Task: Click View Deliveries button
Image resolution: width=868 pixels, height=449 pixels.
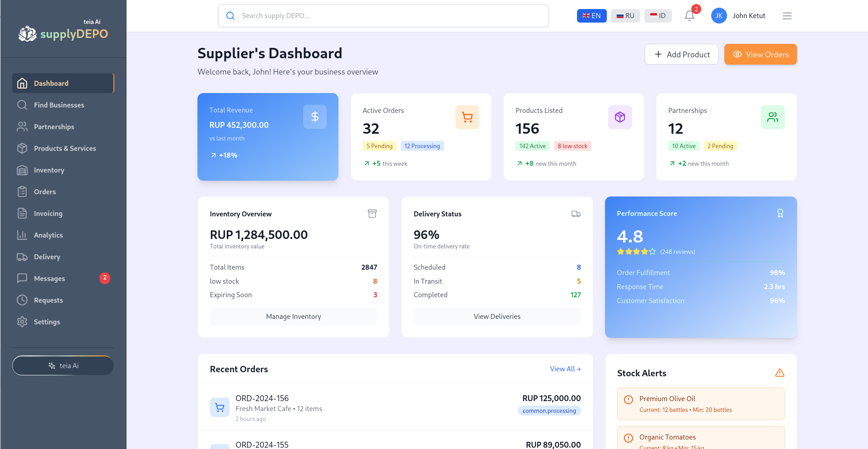Action: point(497,317)
